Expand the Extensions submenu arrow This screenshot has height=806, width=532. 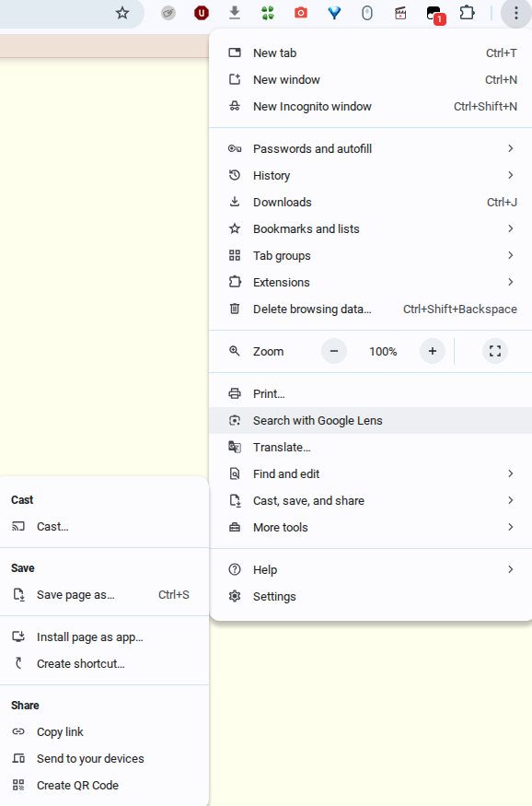511,282
